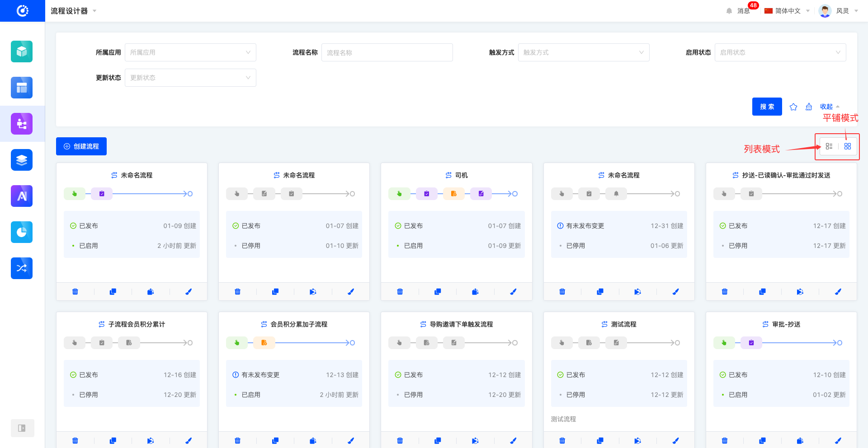Switch to tile view mode
The image size is (868, 448).
coord(848,146)
